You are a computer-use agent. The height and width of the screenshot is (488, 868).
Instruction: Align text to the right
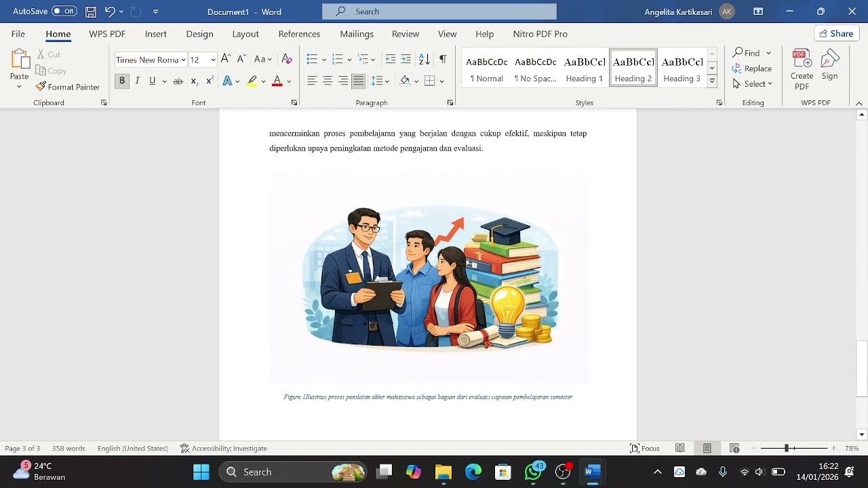click(343, 81)
